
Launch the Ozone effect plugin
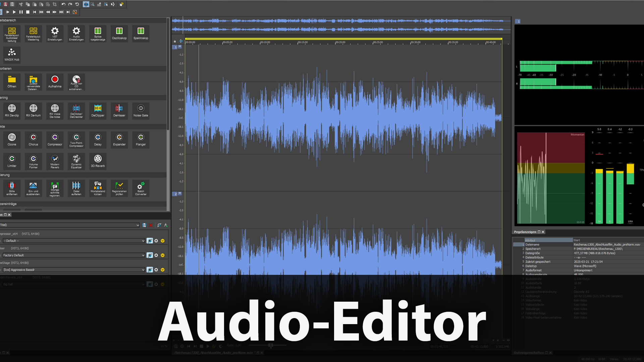[12, 139]
